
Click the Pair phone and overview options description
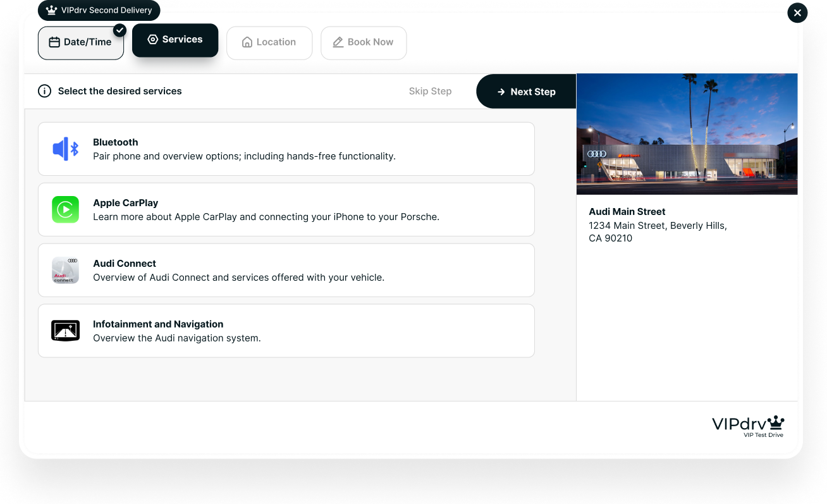click(x=244, y=156)
